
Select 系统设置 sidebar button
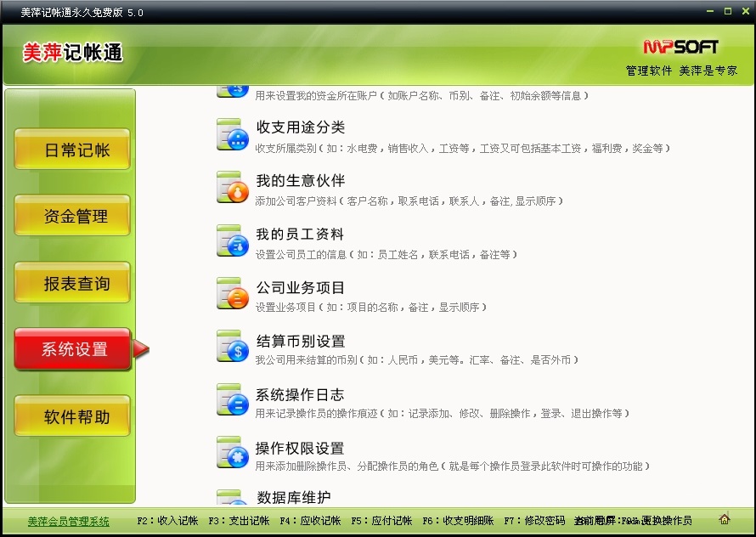[x=72, y=349]
